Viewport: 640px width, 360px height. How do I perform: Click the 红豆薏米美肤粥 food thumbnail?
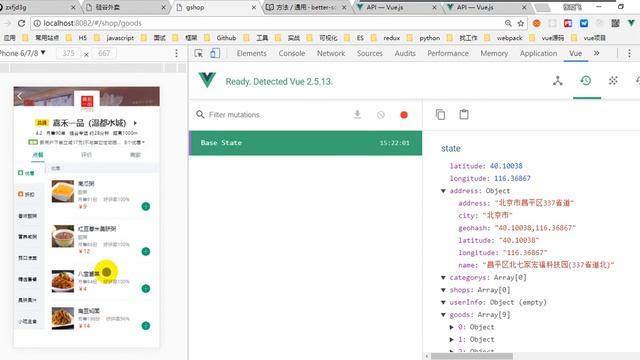[x=63, y=236]
